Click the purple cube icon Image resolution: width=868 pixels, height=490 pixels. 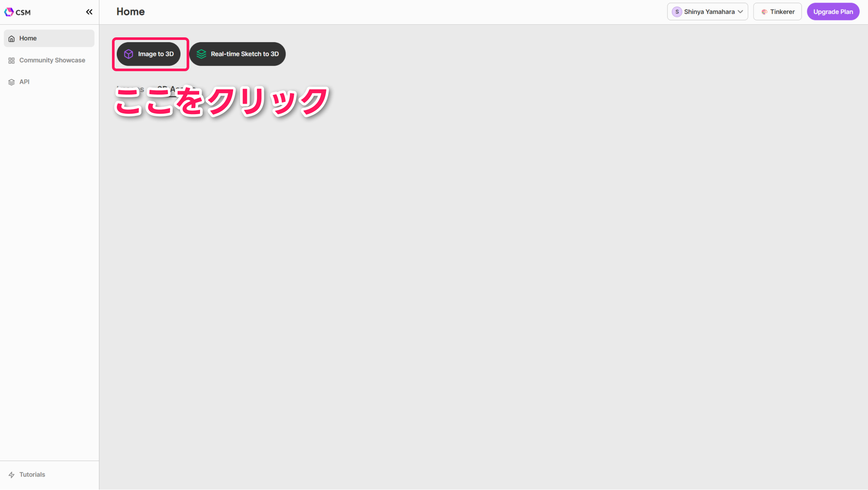coord(128,54)
